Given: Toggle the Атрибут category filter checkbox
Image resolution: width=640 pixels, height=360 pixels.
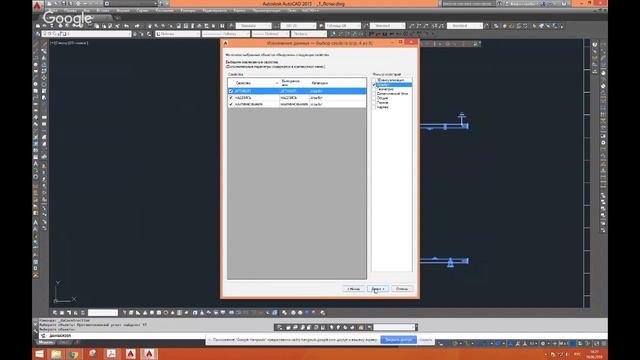Looking at the screenshot, I should coord(374,84).
